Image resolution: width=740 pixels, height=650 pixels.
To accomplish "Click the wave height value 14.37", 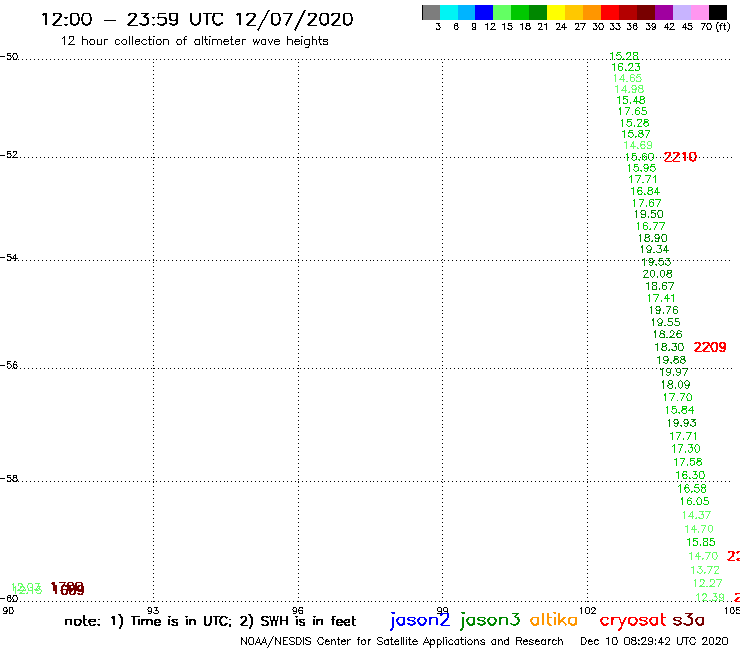I will tap(697, 515).
